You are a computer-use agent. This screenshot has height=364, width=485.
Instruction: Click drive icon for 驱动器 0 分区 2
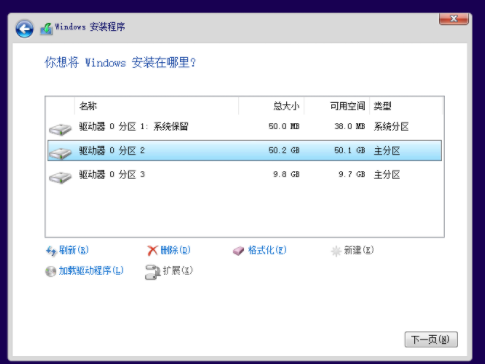point(60,153)
